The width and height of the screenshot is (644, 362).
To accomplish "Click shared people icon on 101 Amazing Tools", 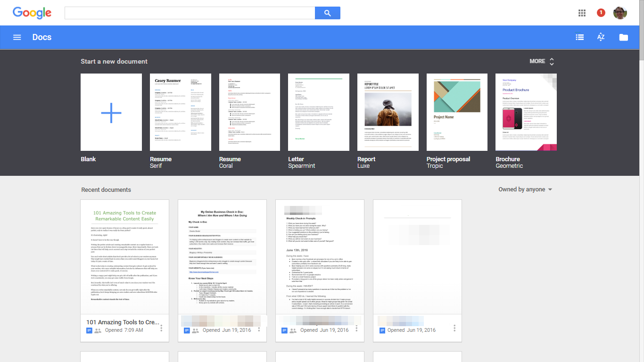I will coord(98,331).
